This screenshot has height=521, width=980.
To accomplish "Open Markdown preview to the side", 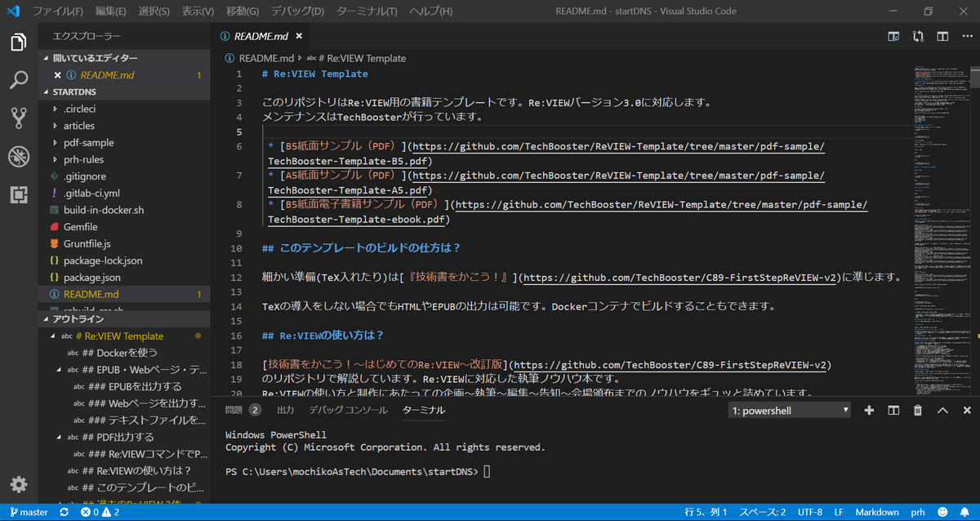I will [x=894, y=36].
